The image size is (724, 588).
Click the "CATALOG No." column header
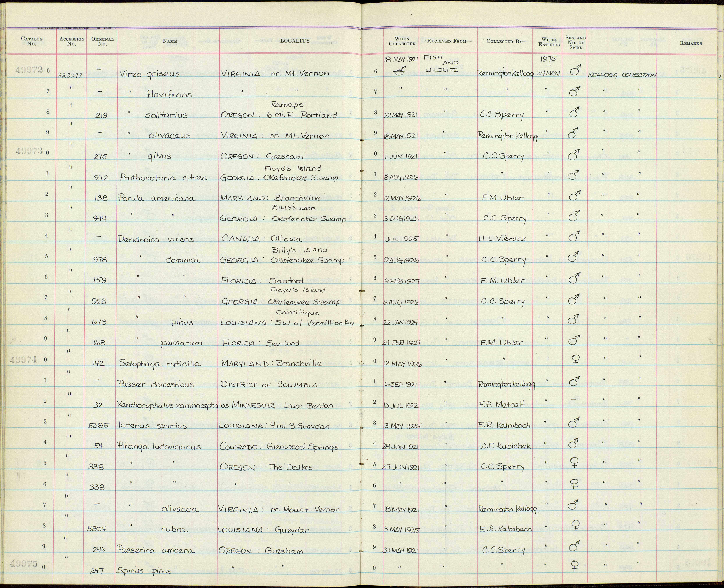click(x=32, y=41)
